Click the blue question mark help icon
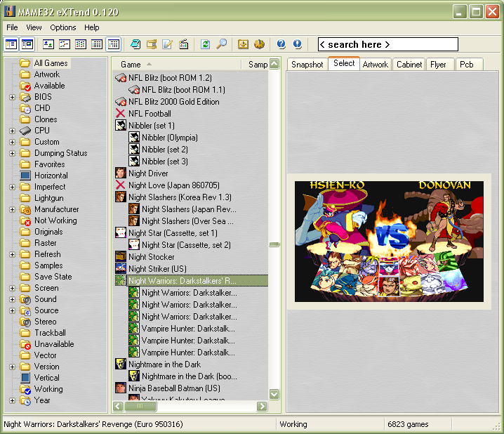This screenshot has height=434, width=504. [281, 44]
